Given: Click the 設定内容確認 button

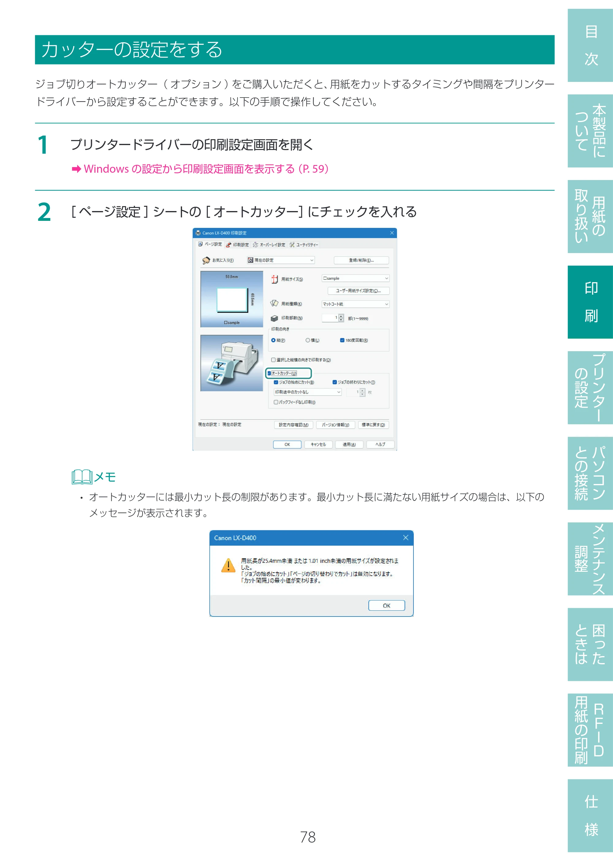Looking at the screenshot, I should pyautogui.click(x=293, y=425).
